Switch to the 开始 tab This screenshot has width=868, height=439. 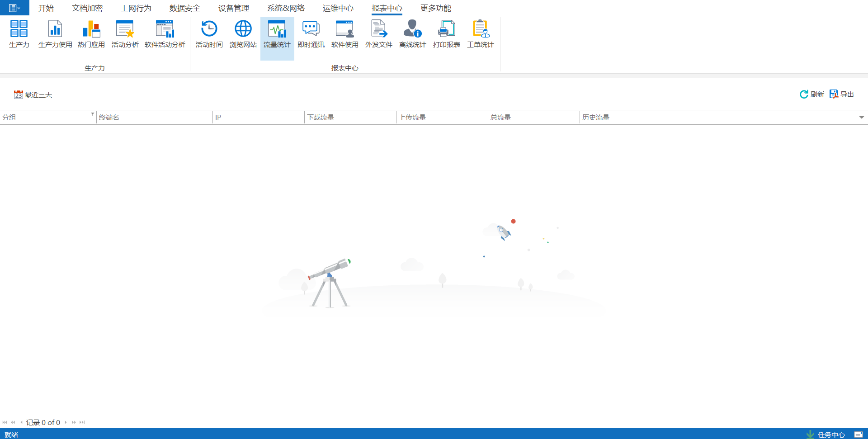[46, 8]
